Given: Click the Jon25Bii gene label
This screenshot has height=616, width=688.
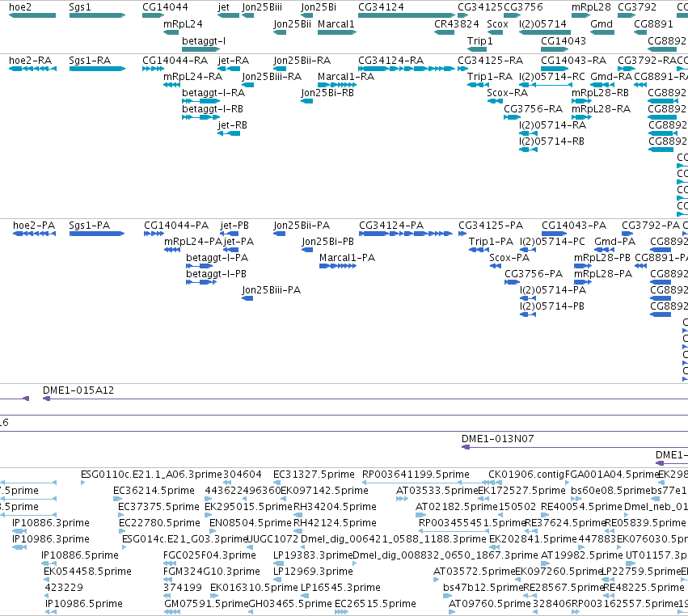Looking at the screenshot, I should [x=292, y=24].
